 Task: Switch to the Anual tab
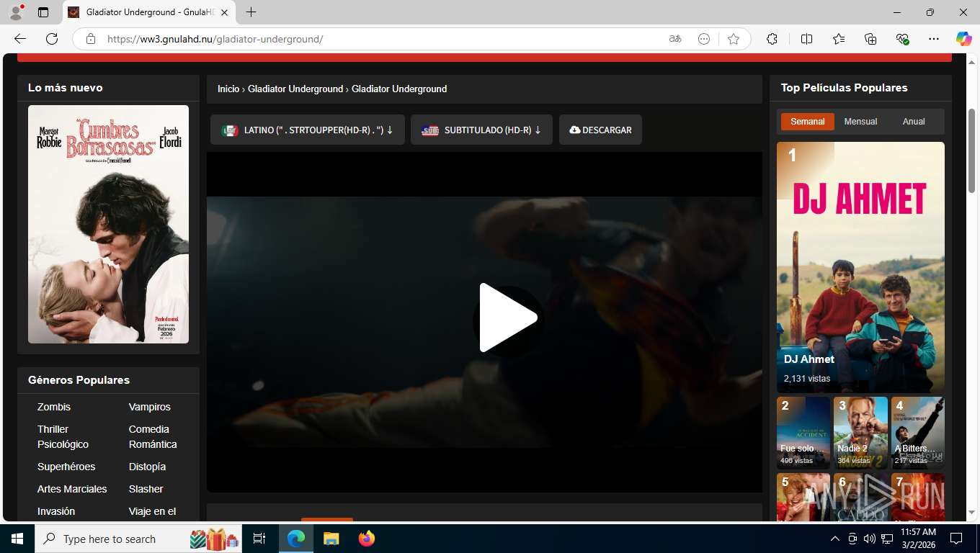click(x=914, y=122)
